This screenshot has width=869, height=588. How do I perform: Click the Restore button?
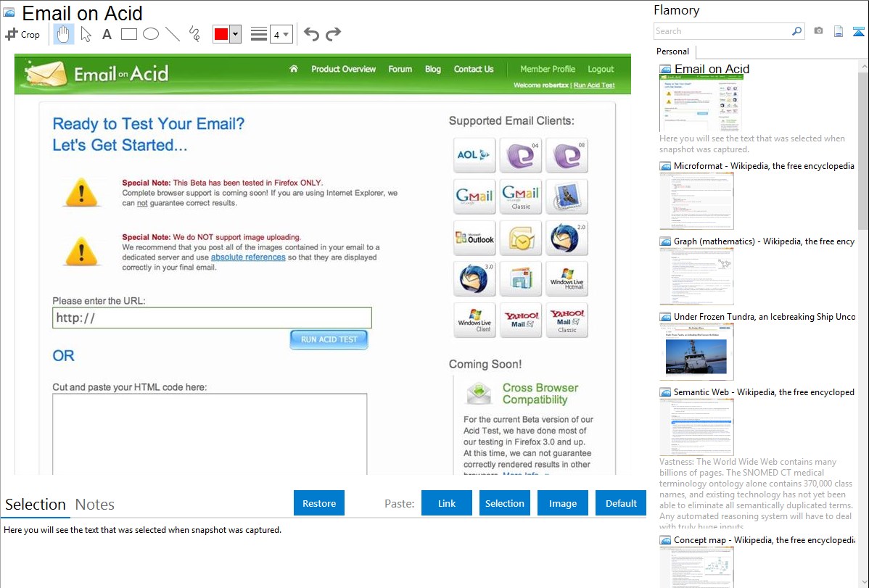[319, 503]
